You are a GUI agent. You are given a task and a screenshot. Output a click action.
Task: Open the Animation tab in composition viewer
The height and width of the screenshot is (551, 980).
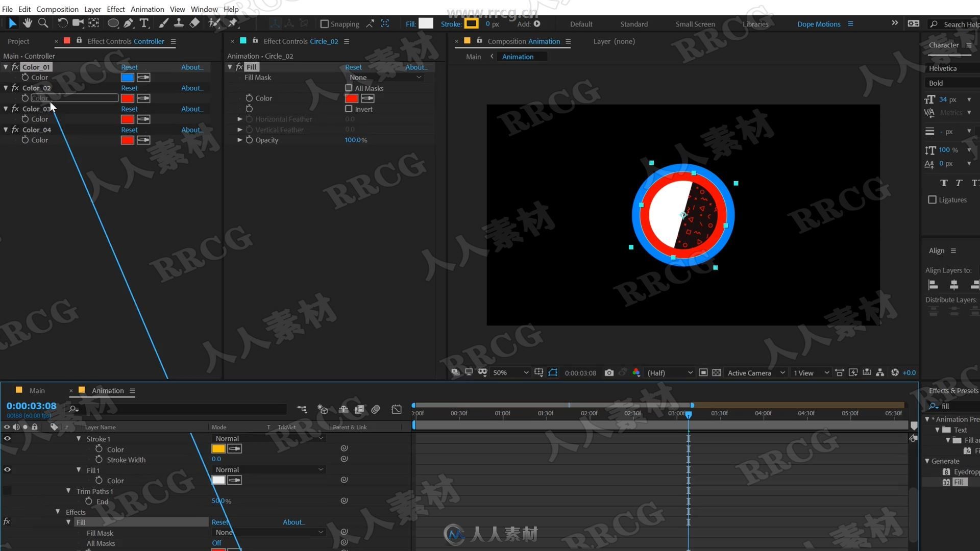point(517,57)
